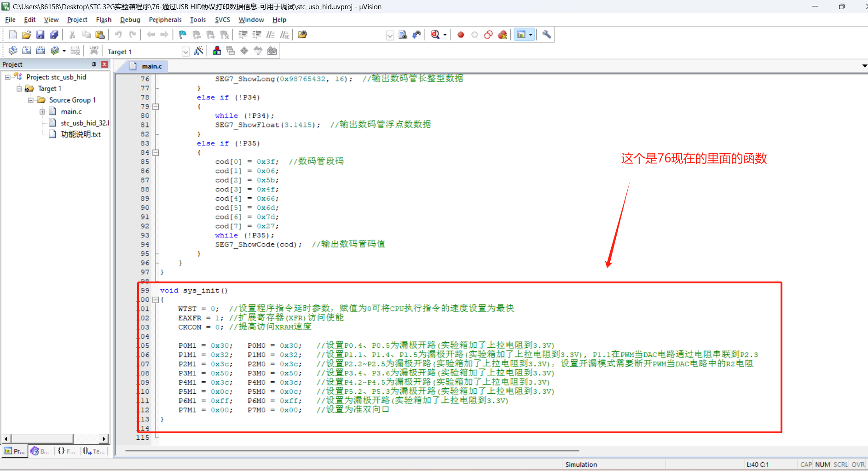Navigate backwards with the left arrow icon
Screen dimensions: 868x471
[x=150, y=34]
